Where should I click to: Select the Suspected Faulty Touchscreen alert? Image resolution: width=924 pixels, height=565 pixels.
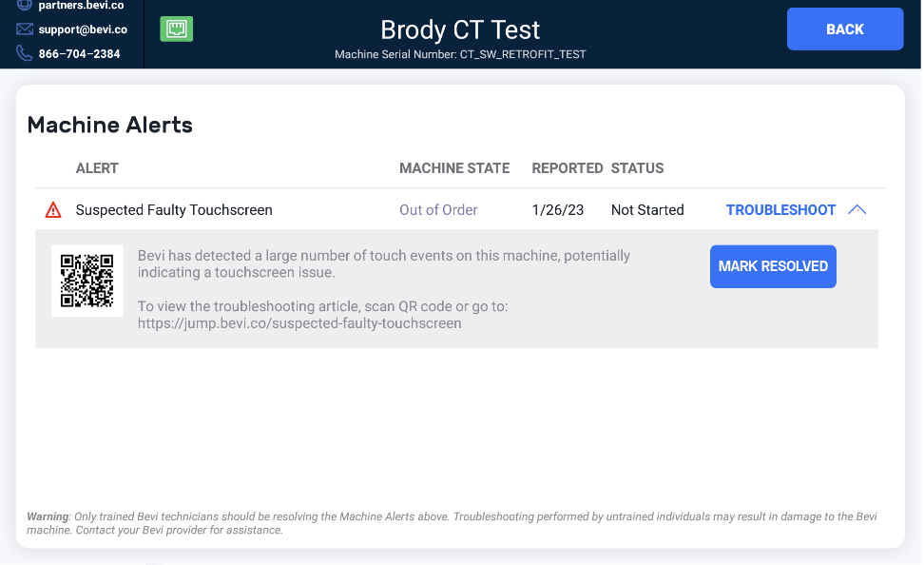[x=174, y=210]
